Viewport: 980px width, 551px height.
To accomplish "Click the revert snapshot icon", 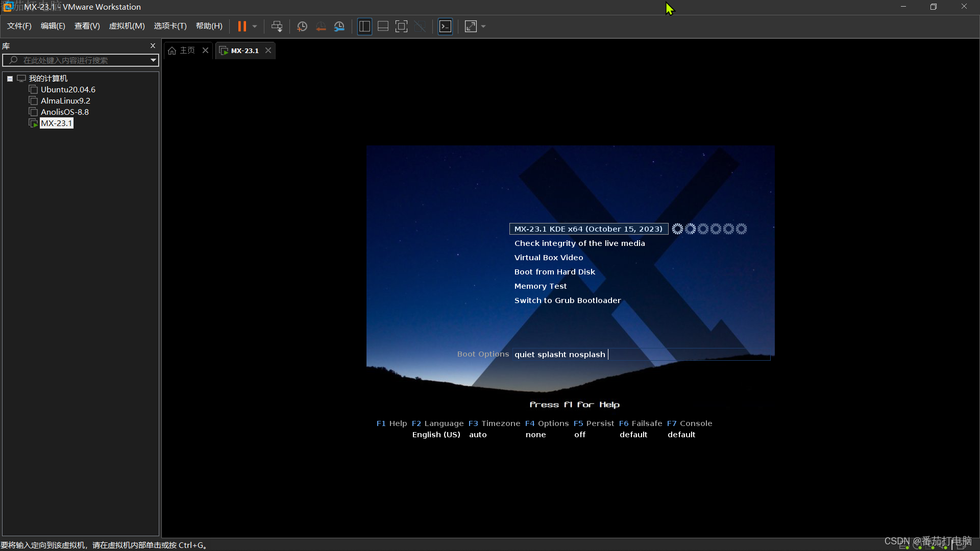I will tap(321, 26).
